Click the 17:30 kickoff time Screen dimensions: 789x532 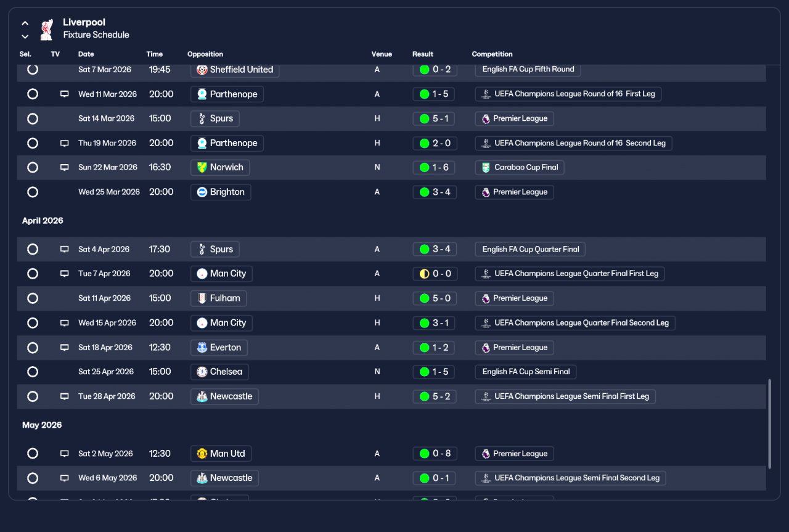[160, 250]
